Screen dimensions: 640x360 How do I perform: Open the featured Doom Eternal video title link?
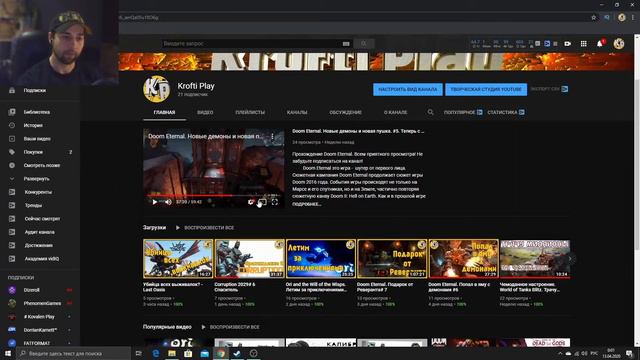pyautogui.click(x=358, y=131)
